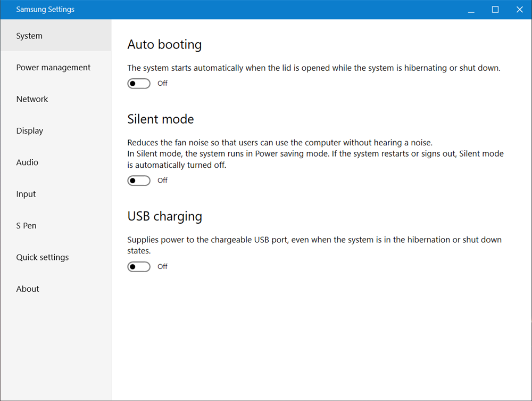Open the Input settings page

pos(26,194)
